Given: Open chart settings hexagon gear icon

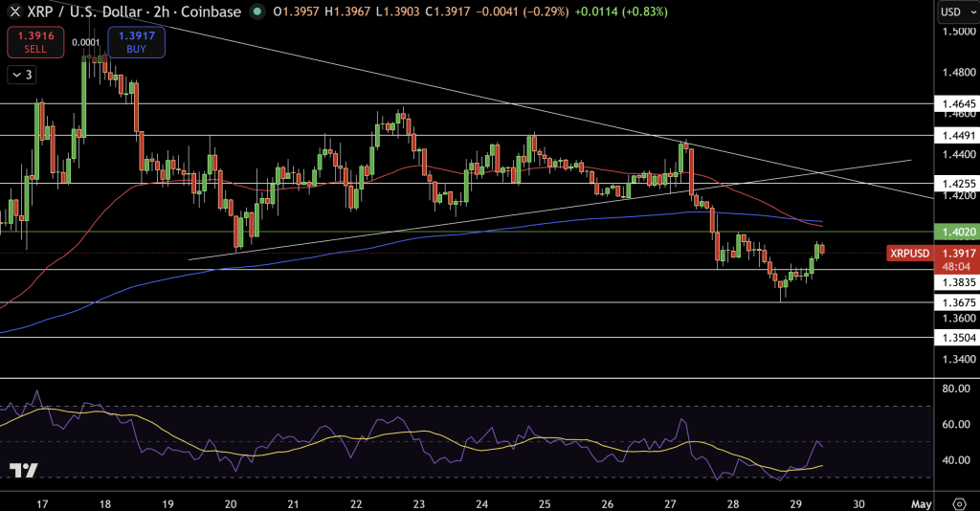Looking at the screenshot, I should pyautogui.click(x=959, y=502).
